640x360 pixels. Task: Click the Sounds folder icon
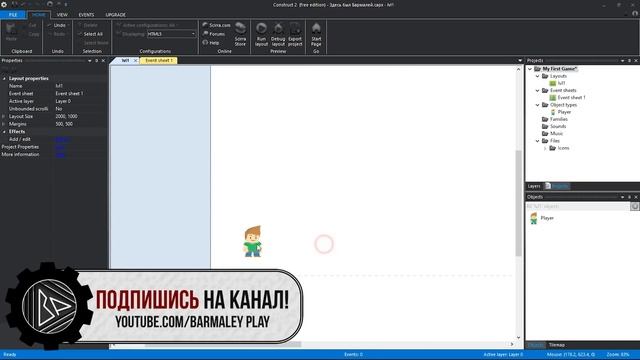coord(545,127)
